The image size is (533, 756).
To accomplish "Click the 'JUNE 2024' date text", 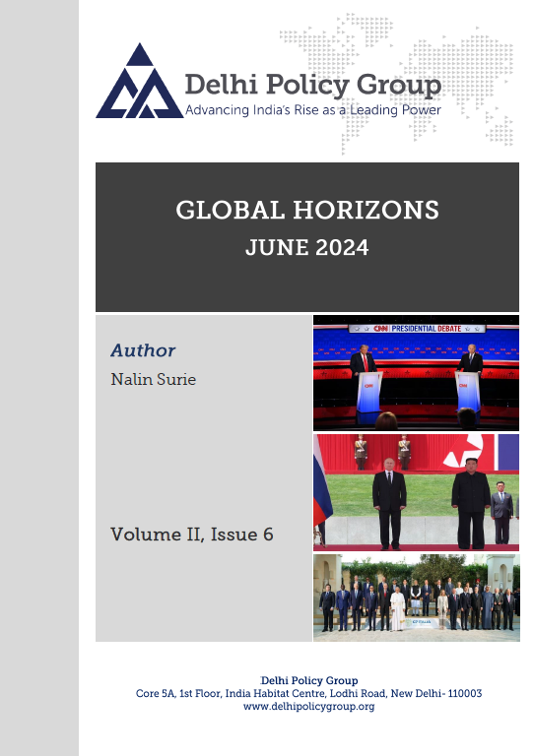I will pyautogui.click(x=307, y=248).
